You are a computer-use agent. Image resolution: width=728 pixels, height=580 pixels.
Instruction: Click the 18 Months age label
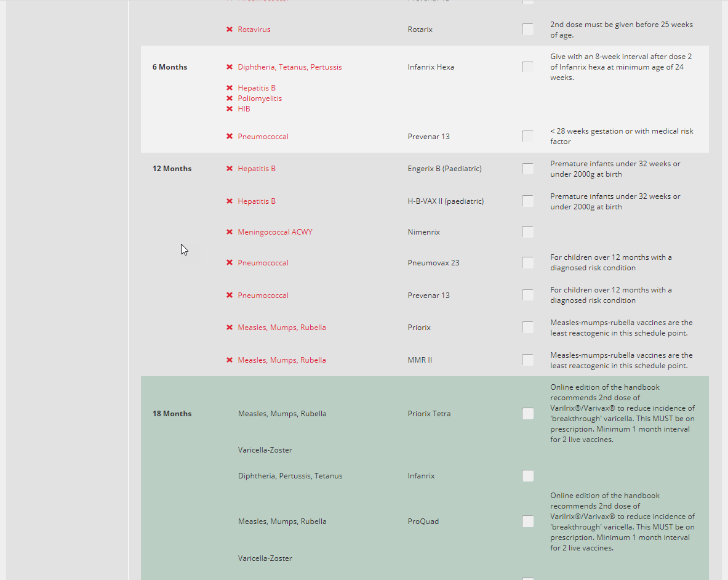tap(172, 414)
